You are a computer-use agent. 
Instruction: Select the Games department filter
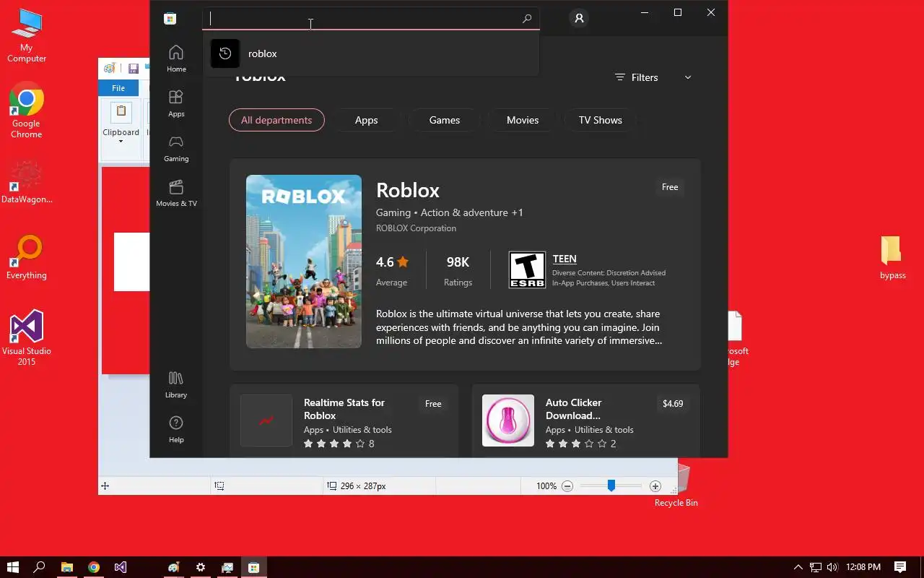click(445, 120)
